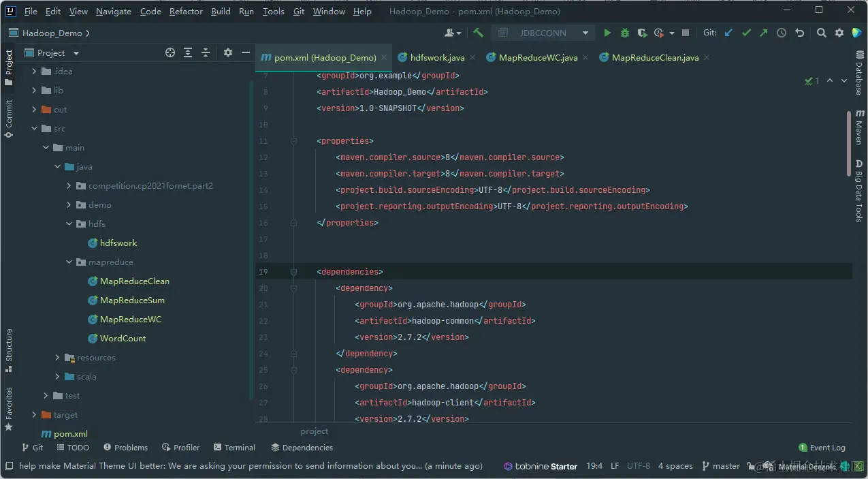Open the Database side tool window
This screenshot has width=868, height=479.
pyautogui.click(x=859, y=72)
